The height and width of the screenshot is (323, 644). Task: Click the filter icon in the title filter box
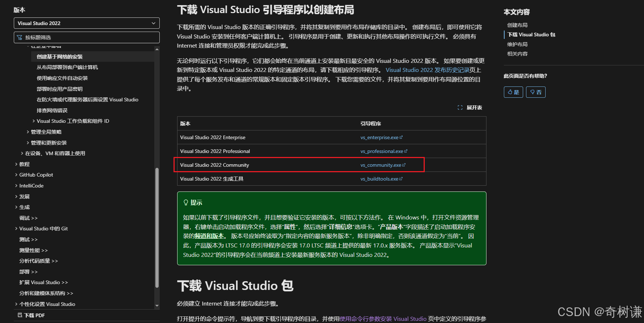(x=20, y=37)
